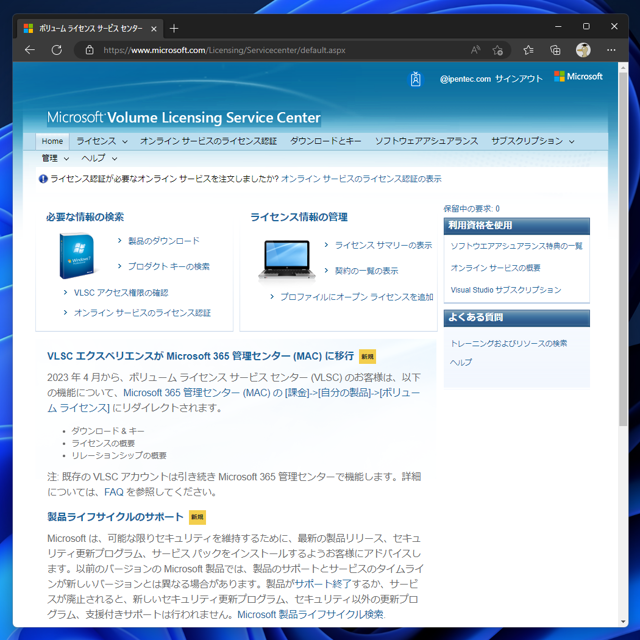Open the サポート終了 link

323,584
